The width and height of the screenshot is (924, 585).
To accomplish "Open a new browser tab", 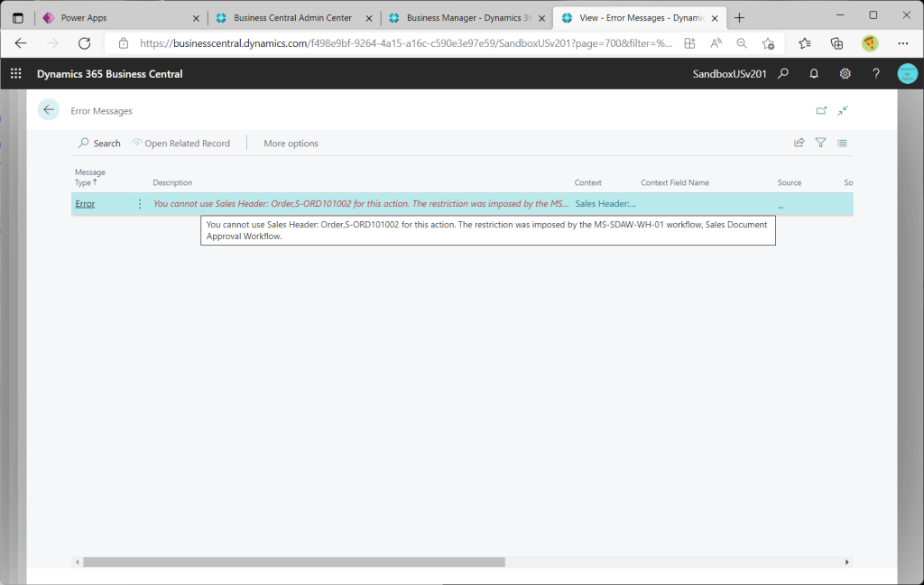I will coord(739,18).
